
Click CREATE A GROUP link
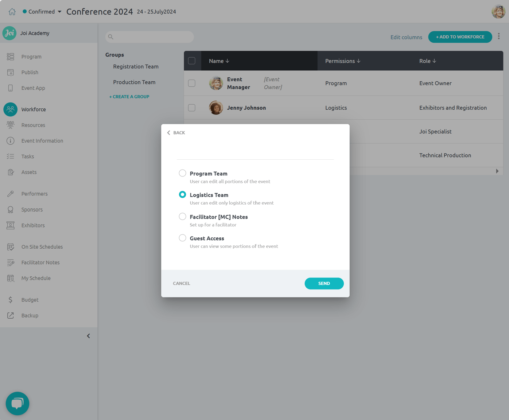coord(129,96)
